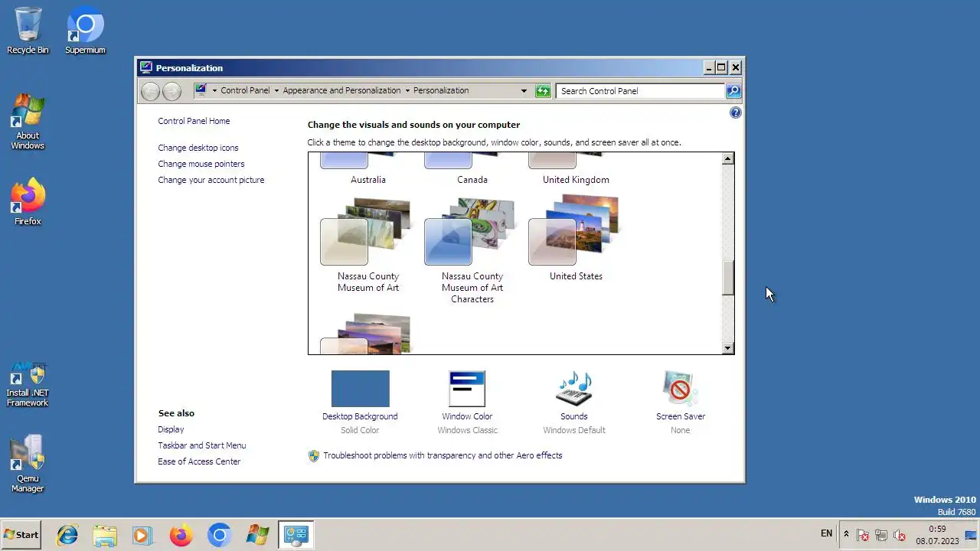Click the theme list scroll up arrow
The height and width of the screenshot is (551, 980).
coord(727,158)
